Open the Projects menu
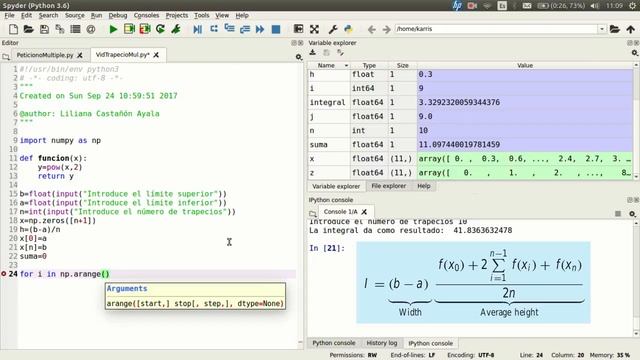 click(x=177, y=15)
